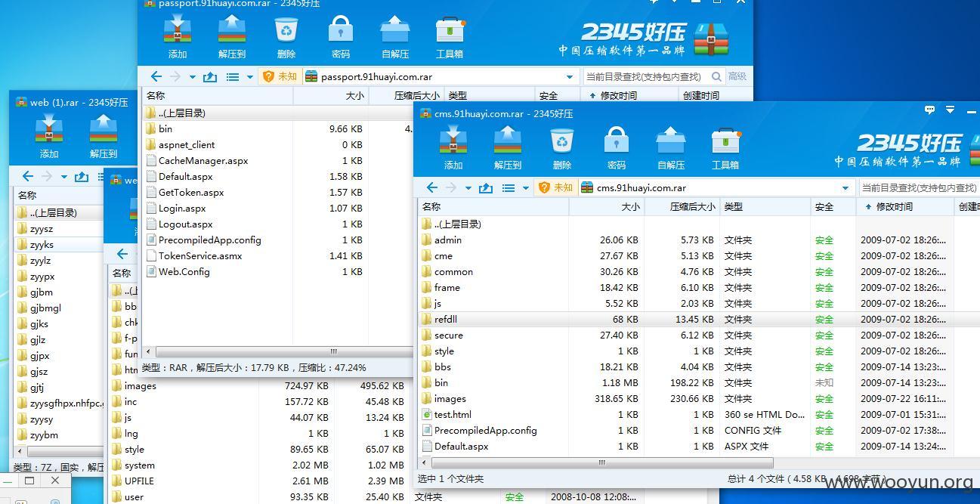Select parent directory row in cms window
Screen dimensions: 980x504
coord(699,224)
